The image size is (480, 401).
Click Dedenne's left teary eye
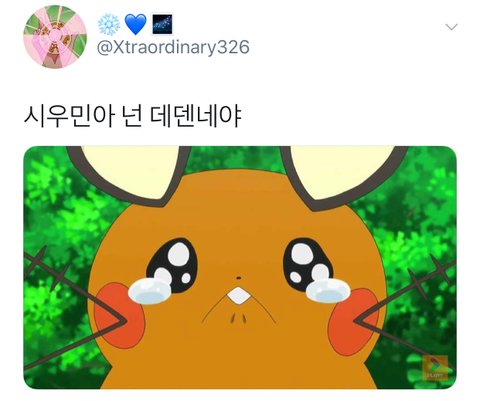pos(173,265)
